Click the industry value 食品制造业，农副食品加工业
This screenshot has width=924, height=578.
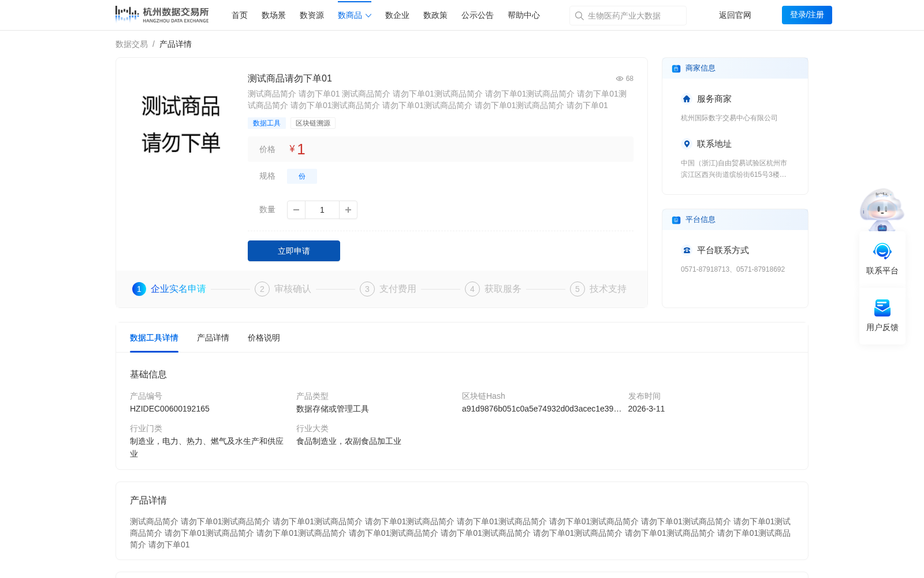349,441
